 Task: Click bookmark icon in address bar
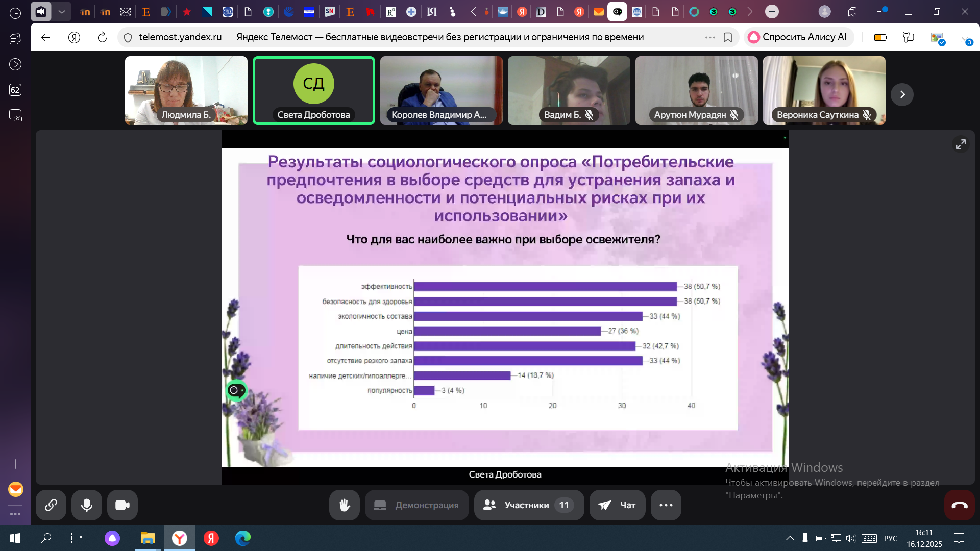point(728,37)
